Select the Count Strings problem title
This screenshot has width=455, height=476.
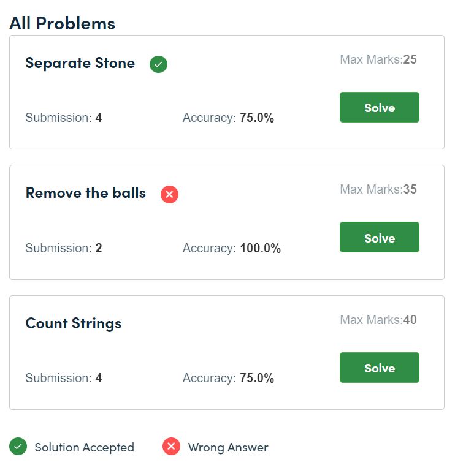pos(74,323)
